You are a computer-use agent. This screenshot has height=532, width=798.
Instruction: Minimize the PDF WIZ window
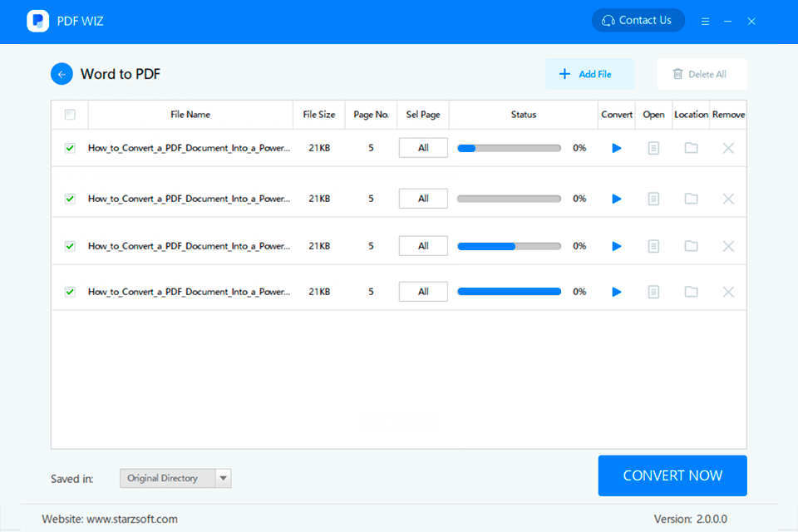coord(728,22)
